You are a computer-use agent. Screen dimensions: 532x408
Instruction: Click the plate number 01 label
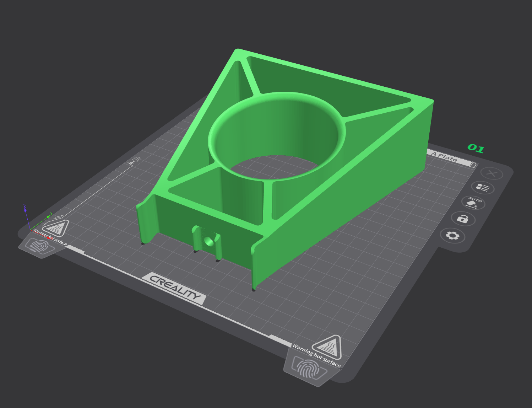[x=476, y=148]
